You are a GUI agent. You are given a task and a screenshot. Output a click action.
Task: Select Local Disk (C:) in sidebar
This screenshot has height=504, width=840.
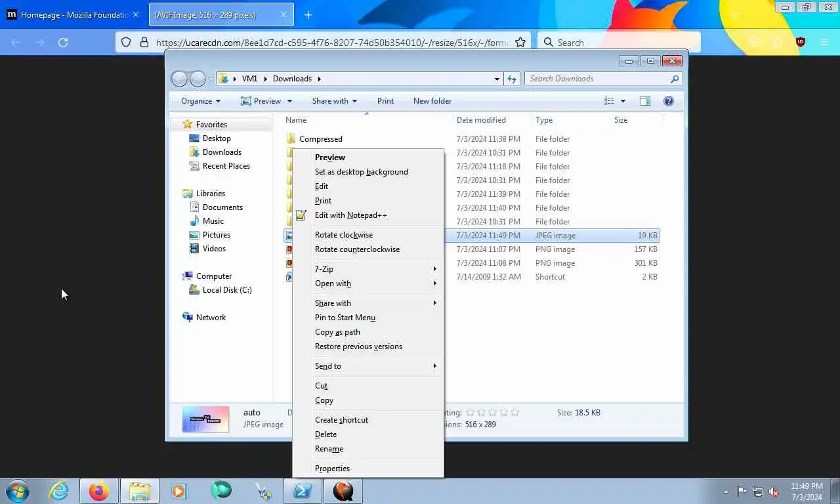(226, 290)
